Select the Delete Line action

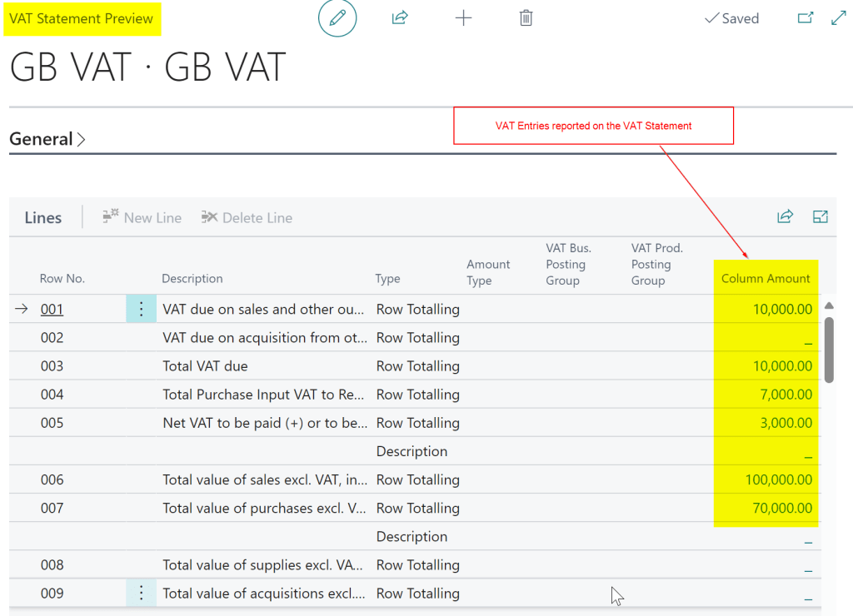pyautogui.click(x=247, y=217)
